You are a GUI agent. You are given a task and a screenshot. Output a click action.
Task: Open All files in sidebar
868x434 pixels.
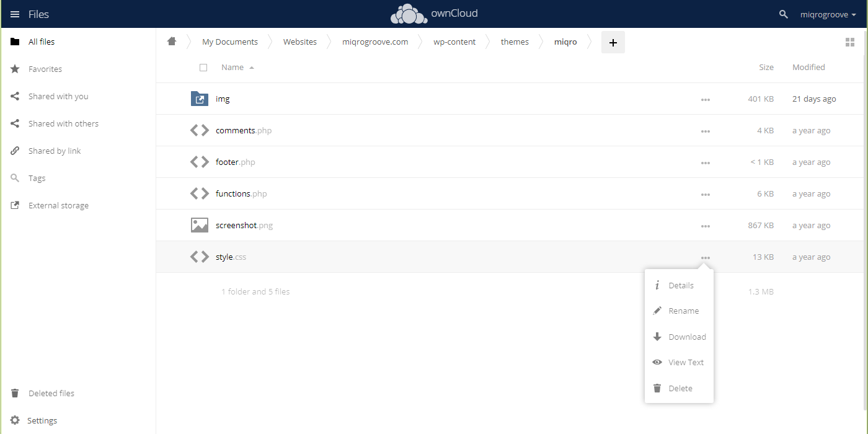(77, 42)
